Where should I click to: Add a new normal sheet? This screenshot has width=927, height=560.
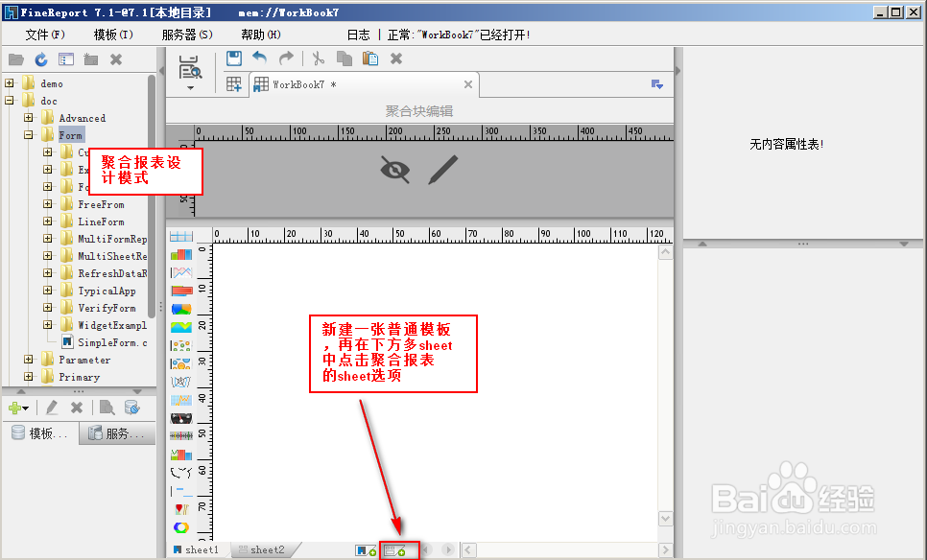coord(366,550)
